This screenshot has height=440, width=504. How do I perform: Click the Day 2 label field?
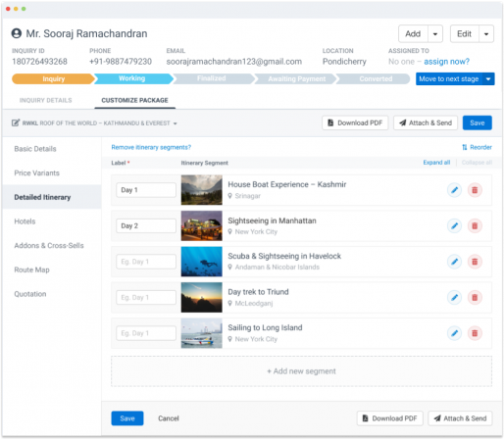pyautogui.click(x=146, y=225)
